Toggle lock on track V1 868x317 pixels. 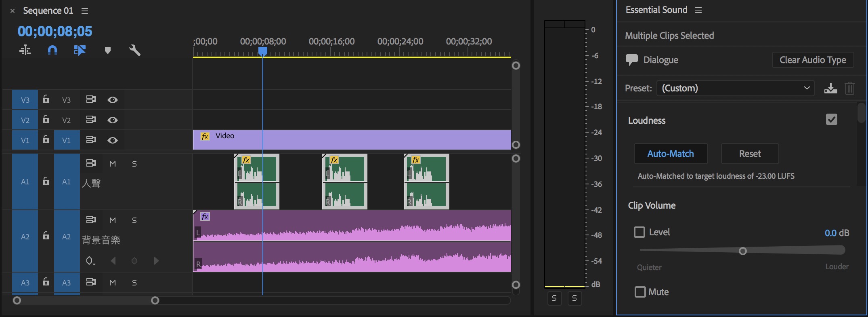pos(46,139)
